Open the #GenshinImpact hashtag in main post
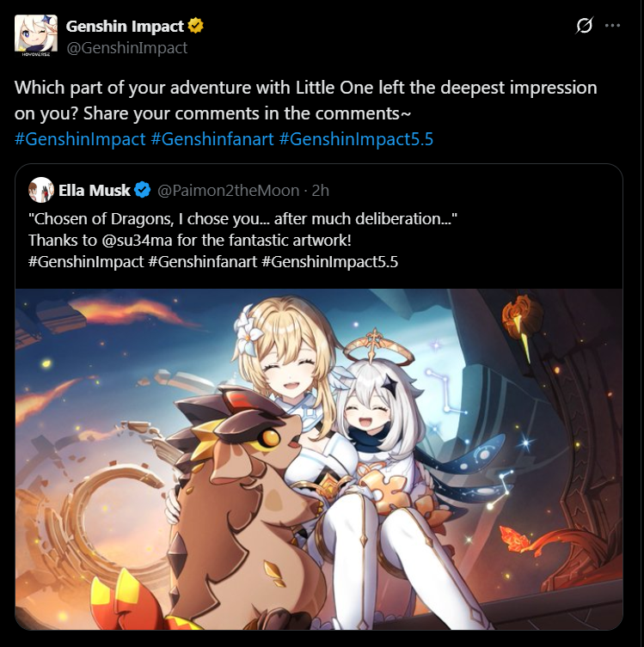 pyautogui.click(x=80, y=139)
